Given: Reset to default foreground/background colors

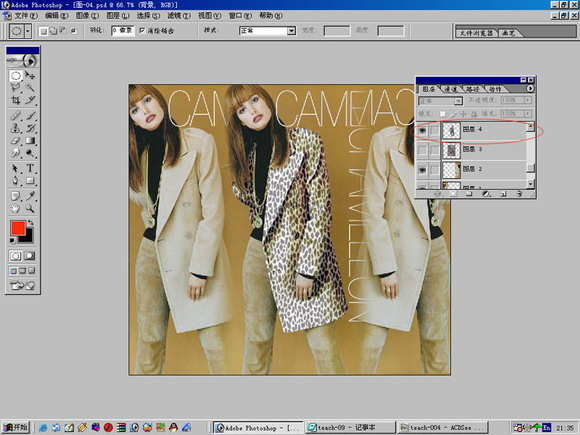Looking at the screenshot, I should pos(13,241).
